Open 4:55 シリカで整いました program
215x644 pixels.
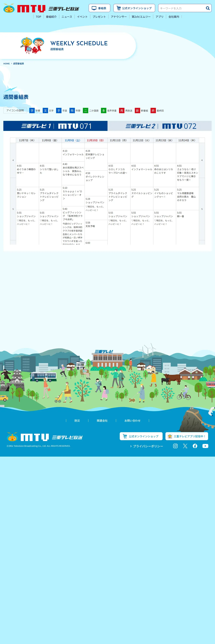[50, 175]
